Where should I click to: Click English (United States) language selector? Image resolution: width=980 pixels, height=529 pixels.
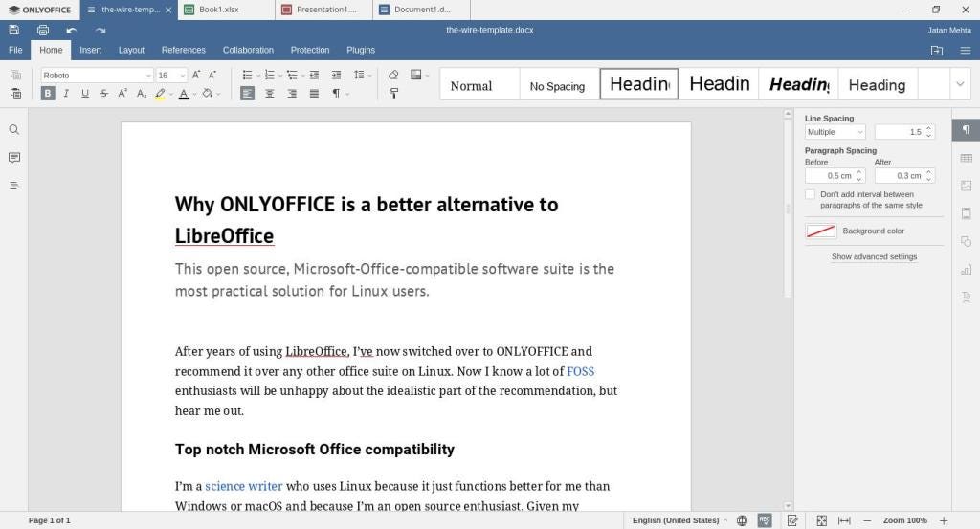point(676,520)
